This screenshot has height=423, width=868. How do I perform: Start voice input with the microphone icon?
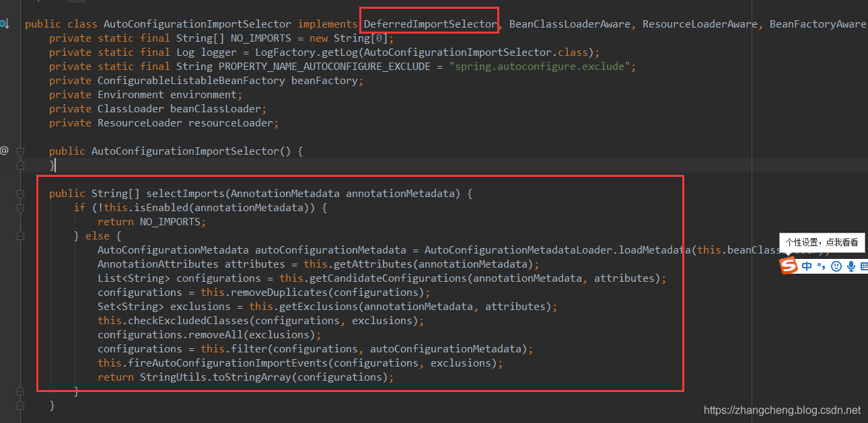851,266
